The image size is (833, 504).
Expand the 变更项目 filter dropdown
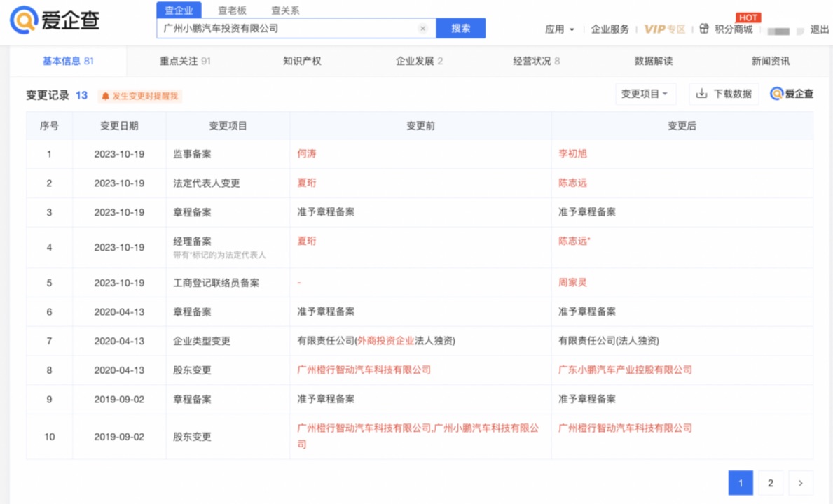[x=645, y=94]
